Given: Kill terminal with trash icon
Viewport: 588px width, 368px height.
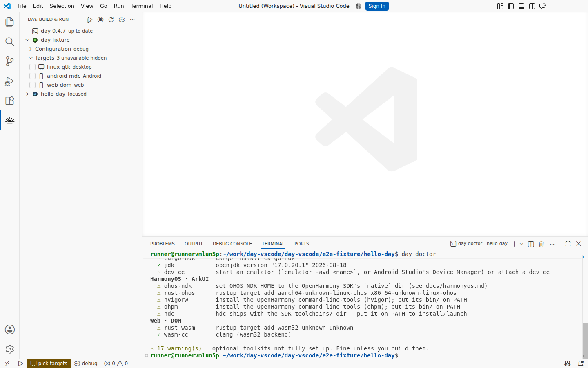Looking at the screenshot, I should tap(541, 244).
